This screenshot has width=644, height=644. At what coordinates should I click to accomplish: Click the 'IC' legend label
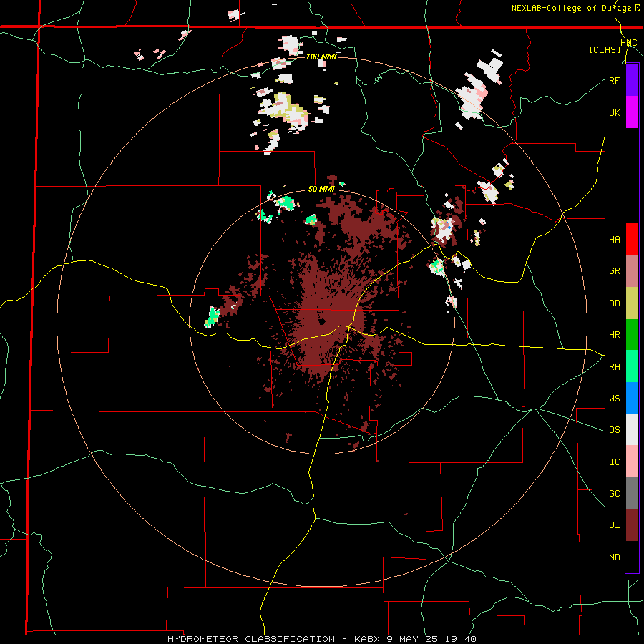click(614, 462)
